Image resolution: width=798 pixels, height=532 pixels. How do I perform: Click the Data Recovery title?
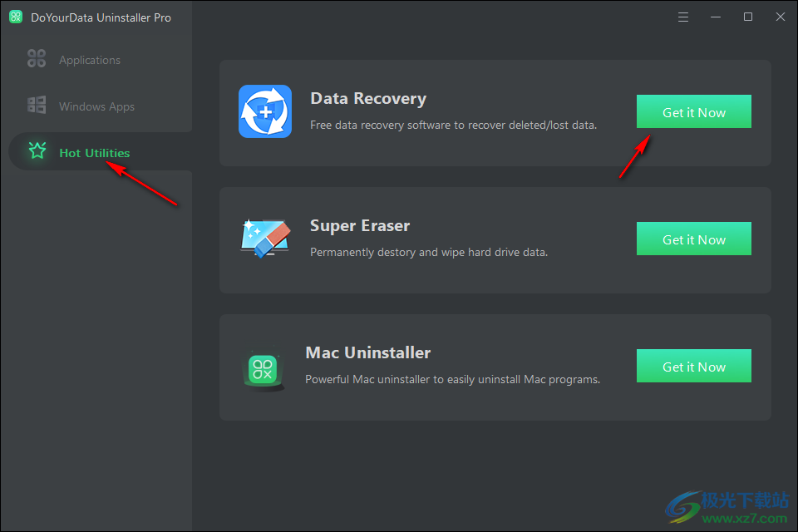pos(368,99)
